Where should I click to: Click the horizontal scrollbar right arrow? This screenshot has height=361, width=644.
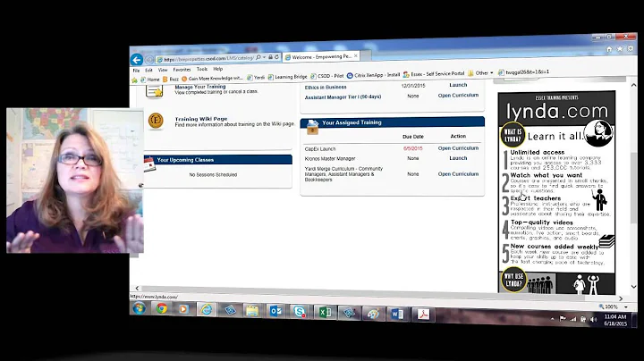621,298
